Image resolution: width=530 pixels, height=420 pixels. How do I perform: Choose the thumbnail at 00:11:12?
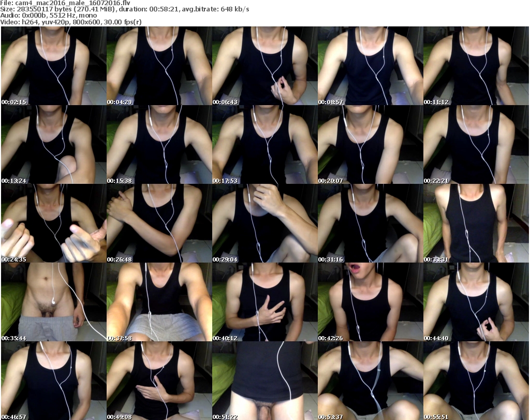pyautogui.click(x=476, y=66)
